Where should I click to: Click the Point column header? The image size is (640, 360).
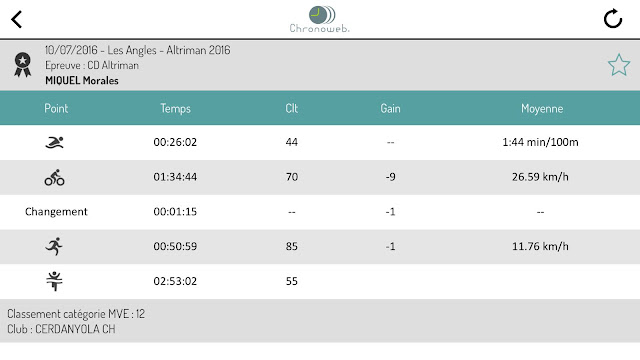tap(56, 108)
